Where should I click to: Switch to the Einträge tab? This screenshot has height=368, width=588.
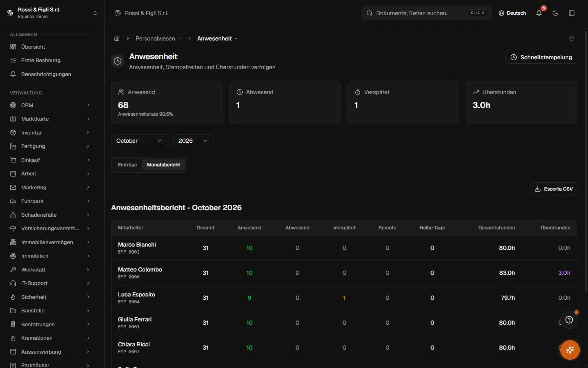coord(127,165)
